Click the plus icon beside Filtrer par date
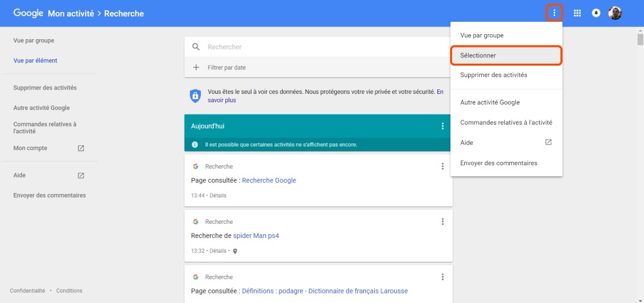This screenshot has width=644, height=303. pyautogui.click(x=196, y=68)
